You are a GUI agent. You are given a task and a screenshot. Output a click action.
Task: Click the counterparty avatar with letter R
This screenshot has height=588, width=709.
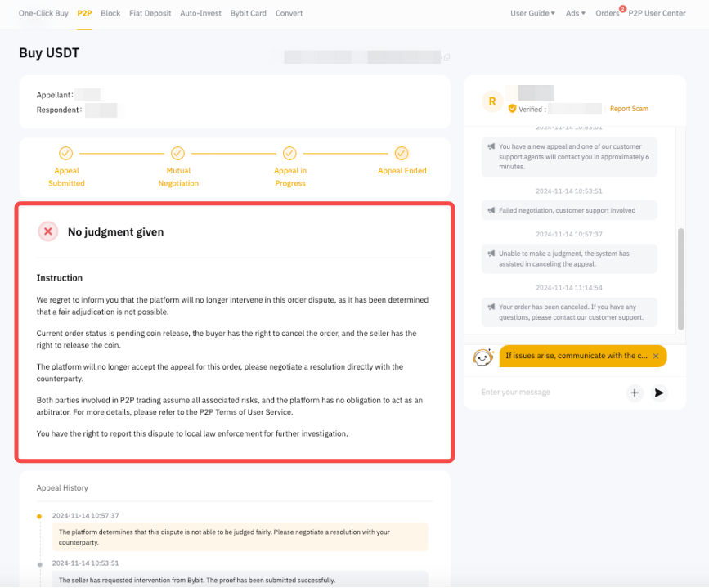coord(491,101)
